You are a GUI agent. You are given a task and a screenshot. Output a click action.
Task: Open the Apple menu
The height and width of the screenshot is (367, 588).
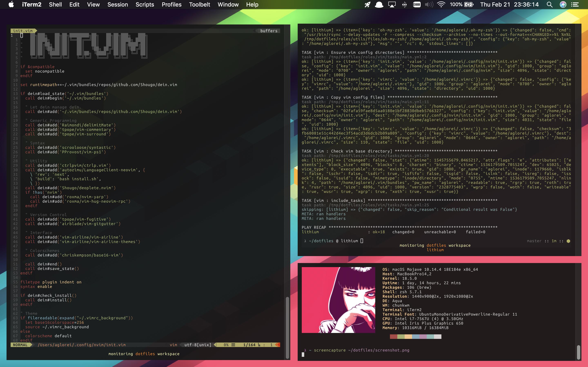(11, 5)
